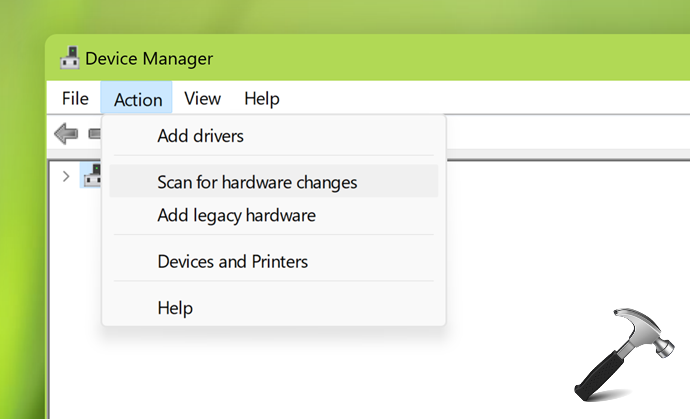Click Help entry in Action dropdown
This screenshot has height=419, width=690.
[x=175, y=308]
